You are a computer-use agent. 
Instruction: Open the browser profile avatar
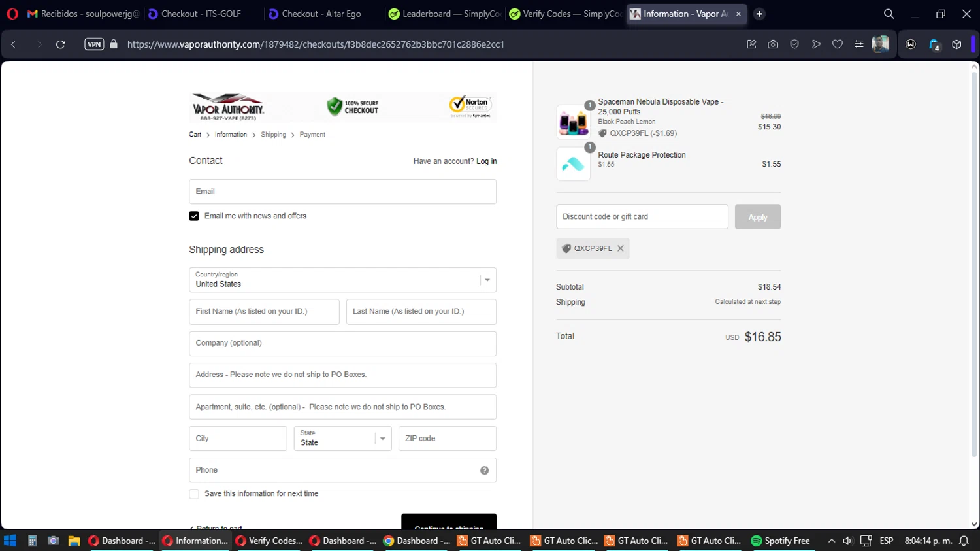coord(881,44)
